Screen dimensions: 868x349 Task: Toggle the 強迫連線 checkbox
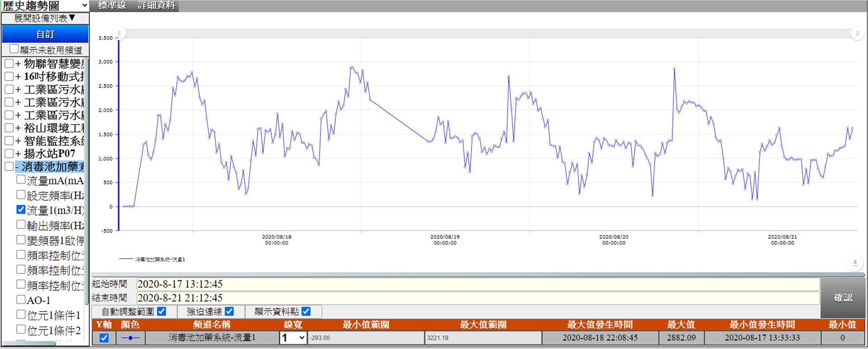[x=229, y=311]
